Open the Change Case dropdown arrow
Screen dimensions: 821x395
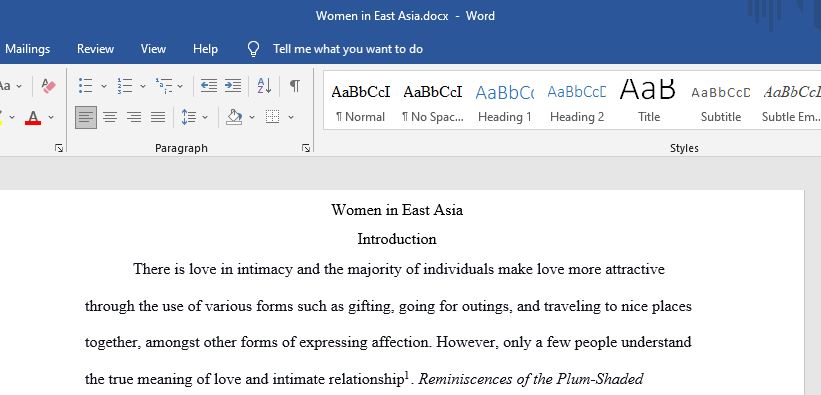pyautogui.click(x=19, y=86)
